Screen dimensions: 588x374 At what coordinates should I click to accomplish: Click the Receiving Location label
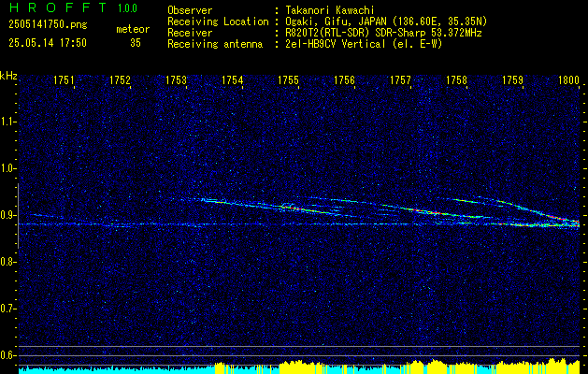(x=218, y=22)
